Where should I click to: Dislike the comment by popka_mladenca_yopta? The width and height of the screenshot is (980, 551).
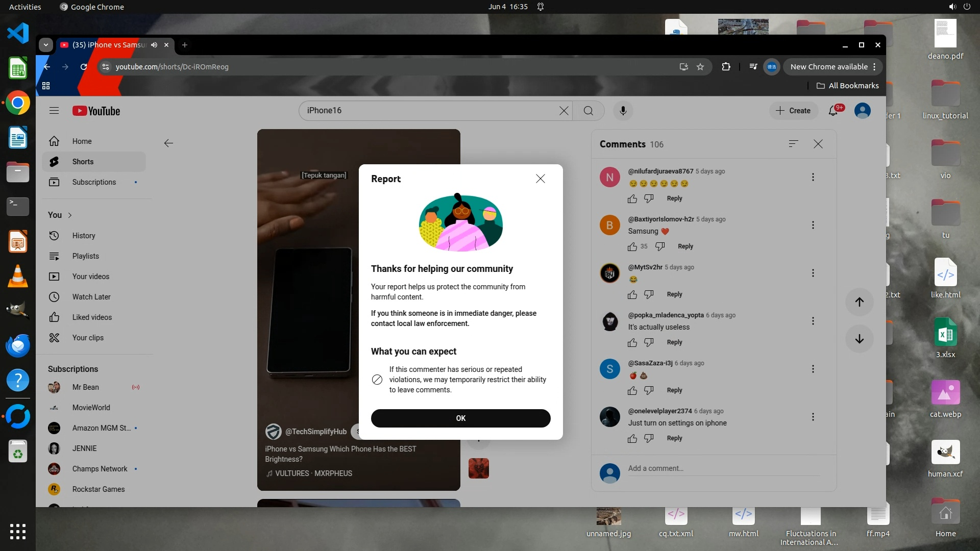pos(649,343)
